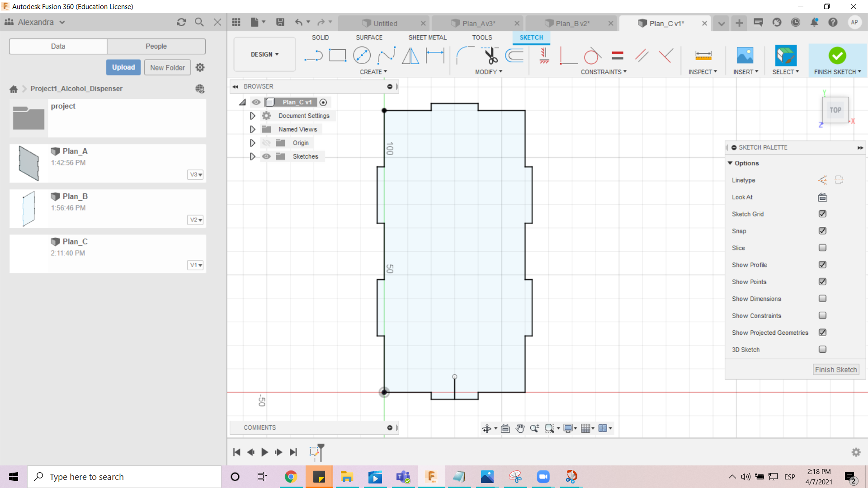This screenshot has width=868, height=488.
Task: Enable Show Dimensions checkbox
Action: 822,299
